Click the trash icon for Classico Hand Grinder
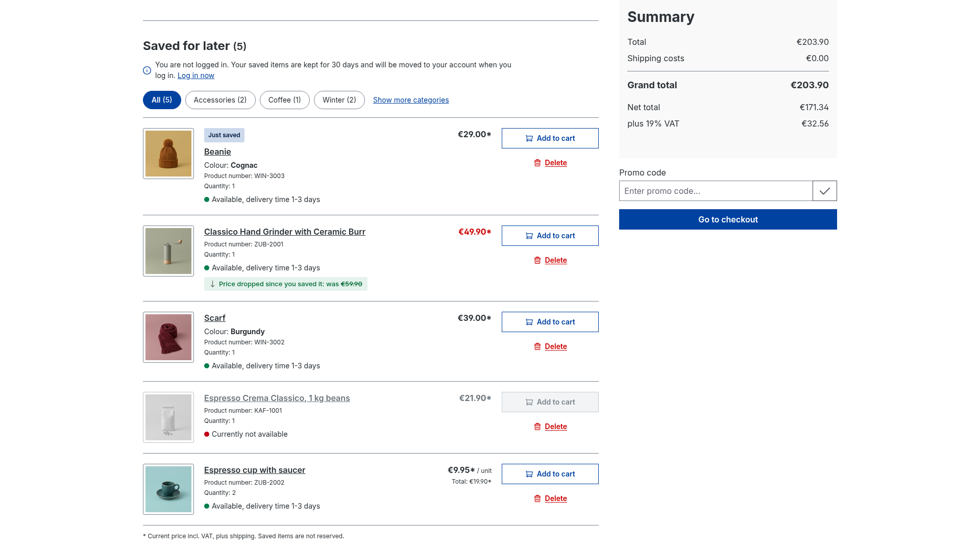The width and height of the screenshot is (980, 551). point(537,260)
